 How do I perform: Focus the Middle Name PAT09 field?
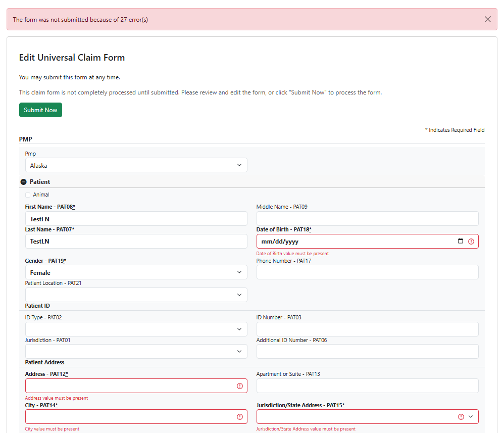coord(367,219)
